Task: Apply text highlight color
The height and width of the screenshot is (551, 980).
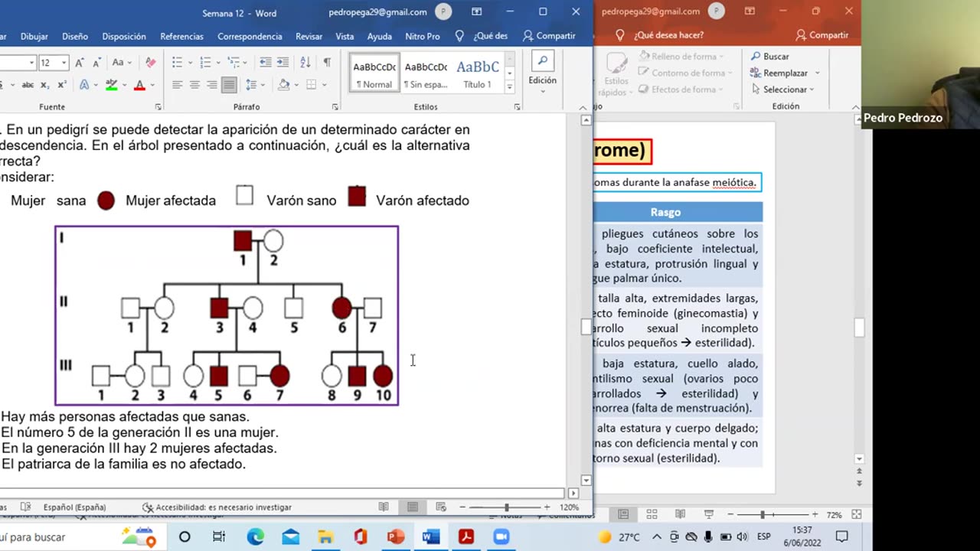Action: click(111, 85)
